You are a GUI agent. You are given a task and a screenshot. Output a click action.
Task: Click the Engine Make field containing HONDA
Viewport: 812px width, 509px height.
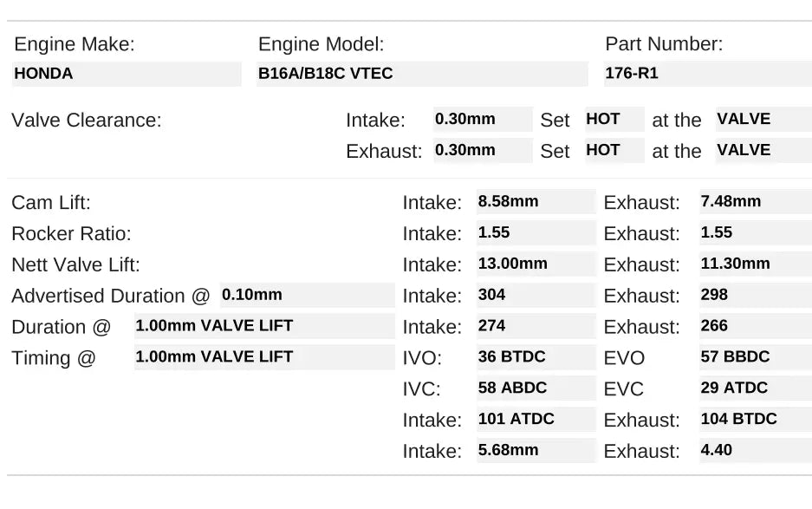click(x=126, y=74)
